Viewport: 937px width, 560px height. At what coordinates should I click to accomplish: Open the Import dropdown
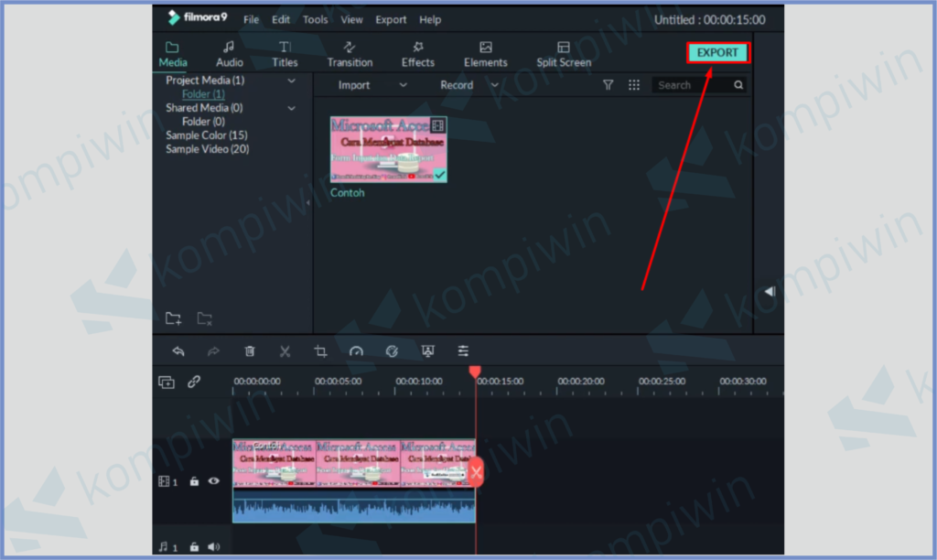point(372,85)
